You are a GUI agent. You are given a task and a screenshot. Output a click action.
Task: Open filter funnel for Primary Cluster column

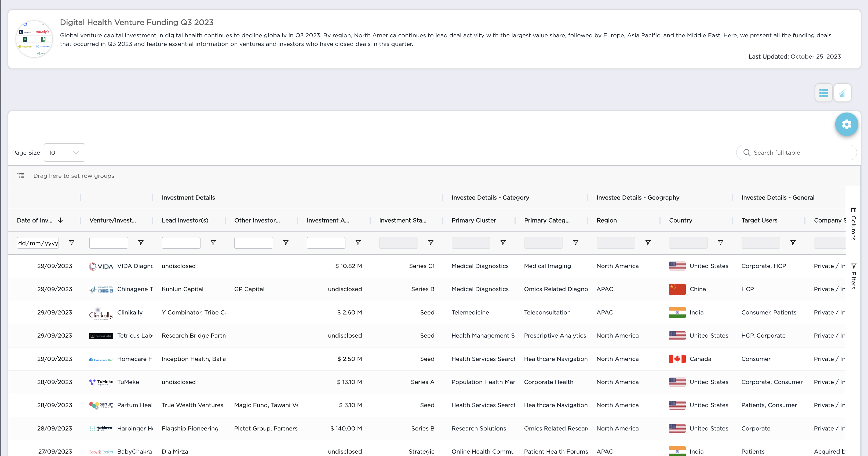[503, 243]
